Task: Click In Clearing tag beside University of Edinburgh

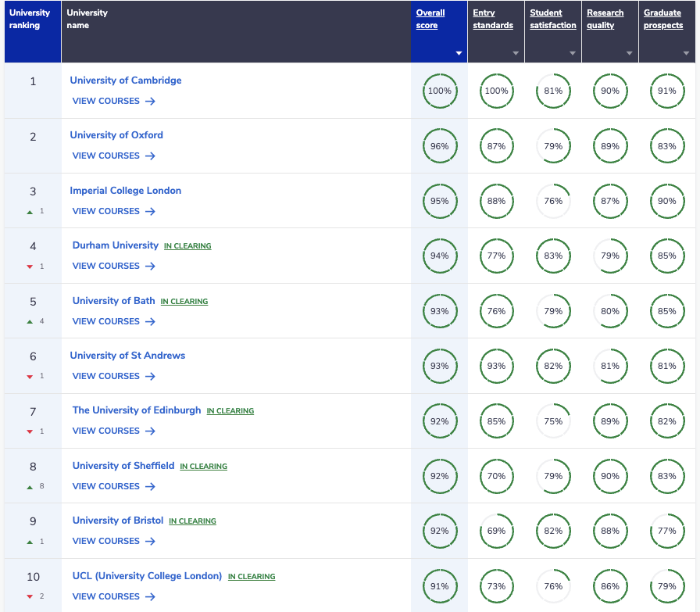Action: tap(230, 411)
